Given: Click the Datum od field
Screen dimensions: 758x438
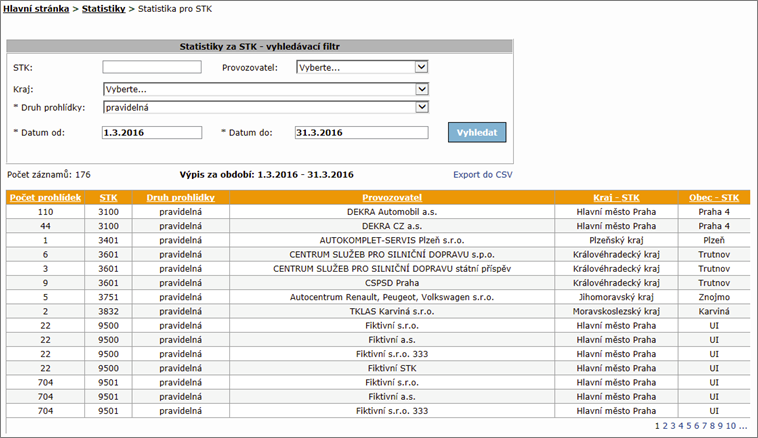Looking at the screenshot, I should (x=152, y=132).
